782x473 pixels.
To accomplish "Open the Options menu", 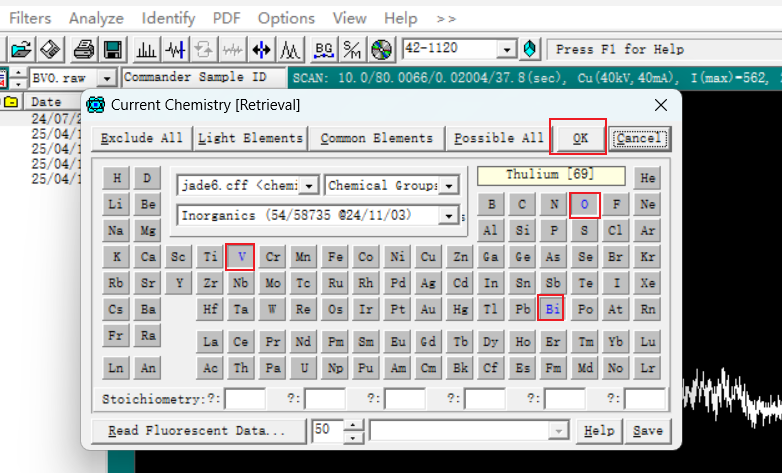I will click(x=286, y=18).
